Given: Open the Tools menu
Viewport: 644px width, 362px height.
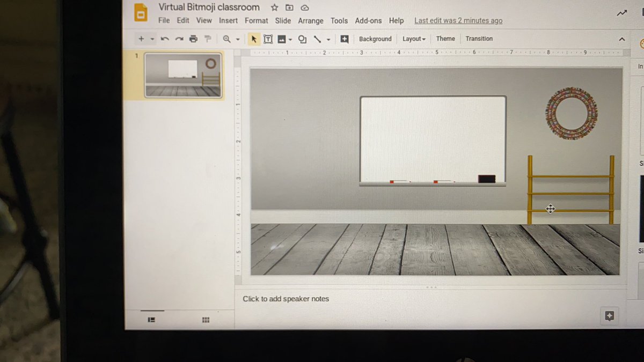Looking at the screenshot, I should pyautogui.click(x=339, y=20).
